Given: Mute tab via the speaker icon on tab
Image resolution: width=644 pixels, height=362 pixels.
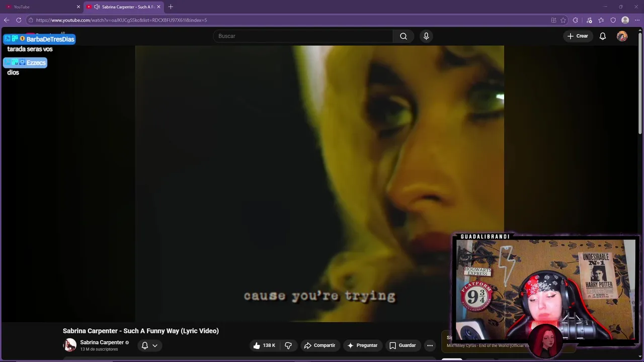Looking at the screenshot, I should (x=97, y=7).
